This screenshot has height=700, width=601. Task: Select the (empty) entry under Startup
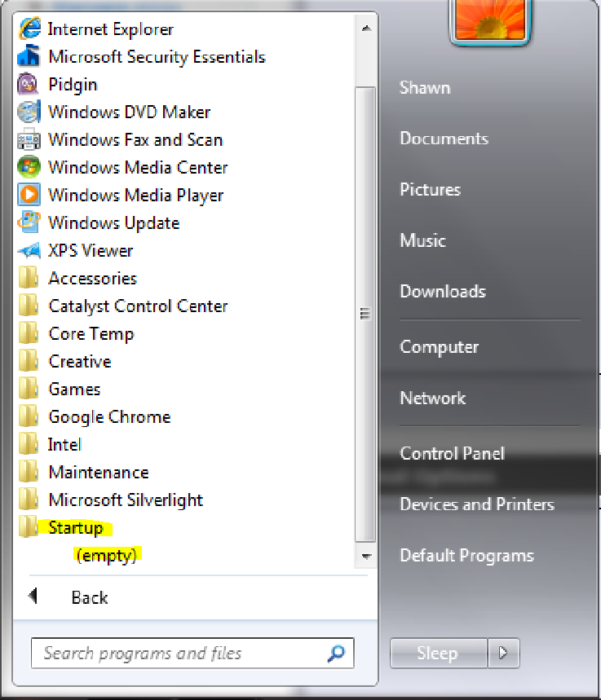(x=106, y=556)
